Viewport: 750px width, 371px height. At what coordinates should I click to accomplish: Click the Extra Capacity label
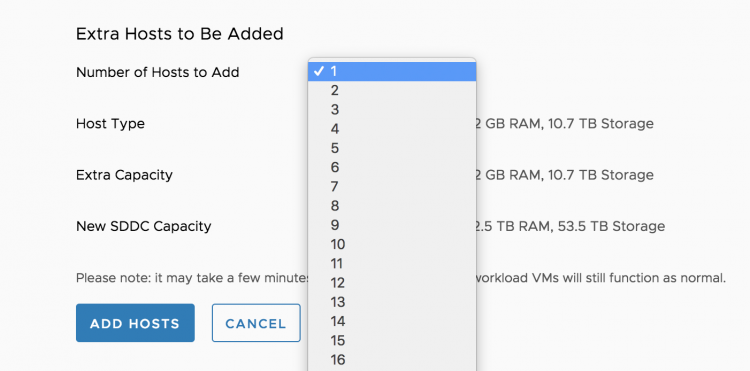click(124, 175)
